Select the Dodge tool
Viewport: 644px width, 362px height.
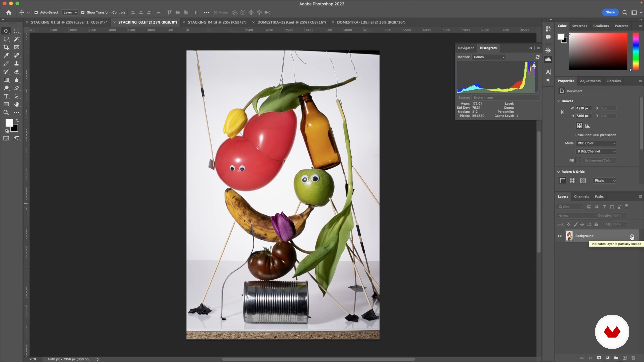click(x=6, y=88)
